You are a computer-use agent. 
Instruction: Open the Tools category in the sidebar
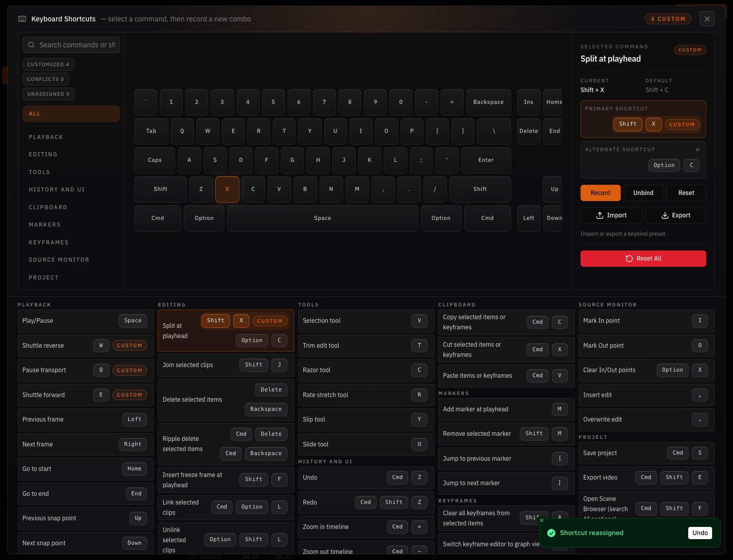(x=71, y=172)
